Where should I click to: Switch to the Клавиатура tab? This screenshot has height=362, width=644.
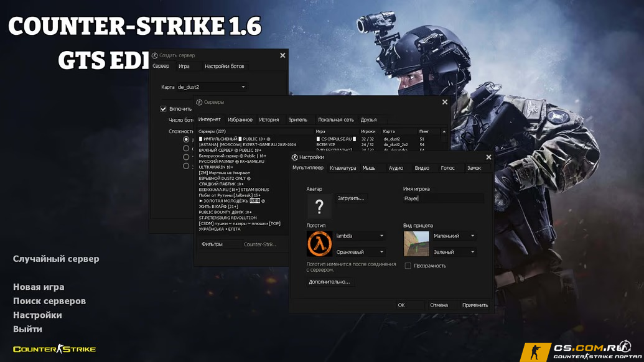(x=343, y=168)
